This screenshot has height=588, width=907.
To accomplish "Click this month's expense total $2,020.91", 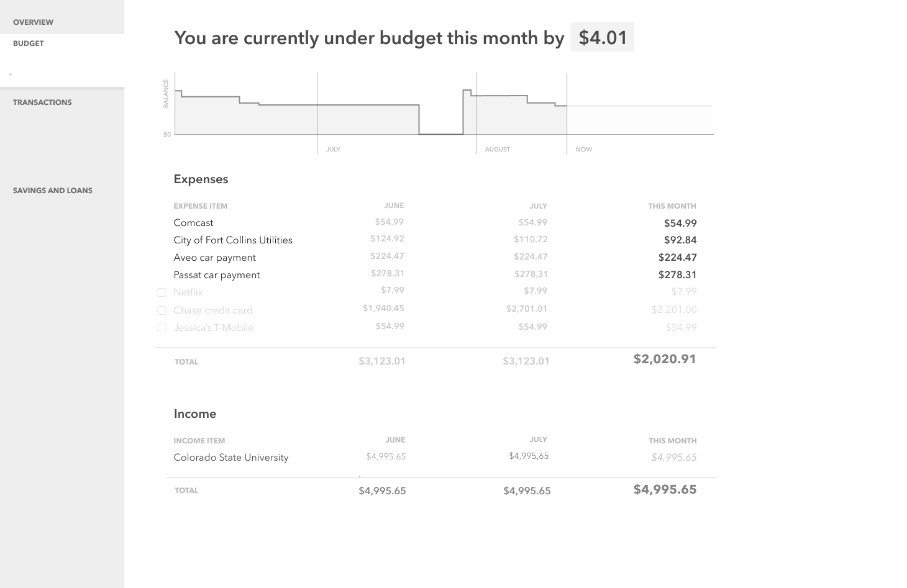I will [x=665, y=359].
